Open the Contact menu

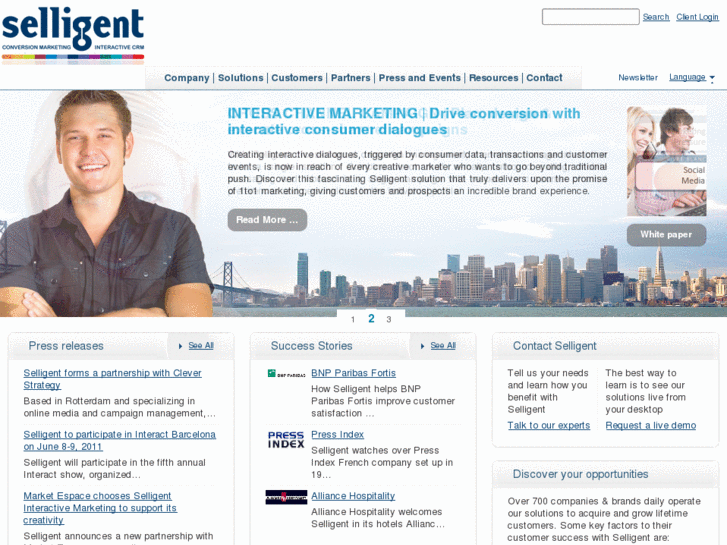[544, 78]
